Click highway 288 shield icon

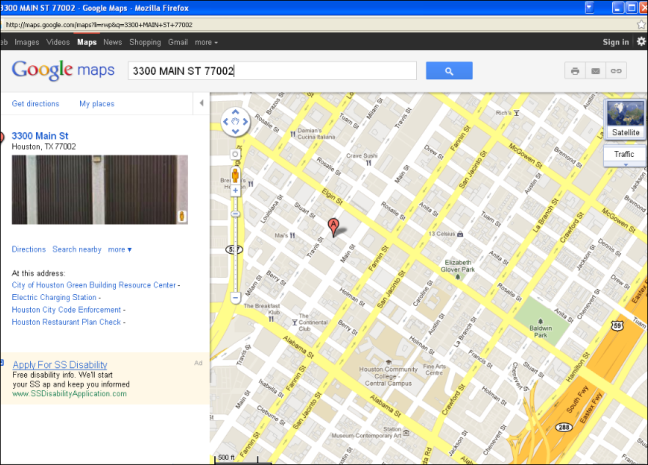pos(564,427)
